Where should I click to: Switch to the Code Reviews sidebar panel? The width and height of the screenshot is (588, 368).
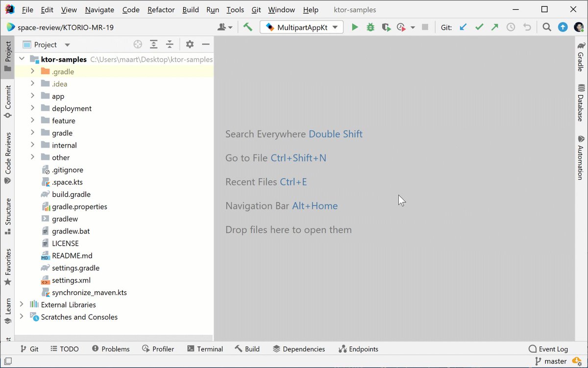[x=7, y=157]
